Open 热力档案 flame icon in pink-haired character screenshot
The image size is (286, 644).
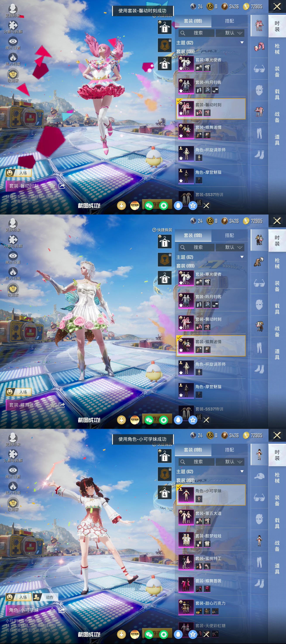pyautogui.click(x=13, y=59)
